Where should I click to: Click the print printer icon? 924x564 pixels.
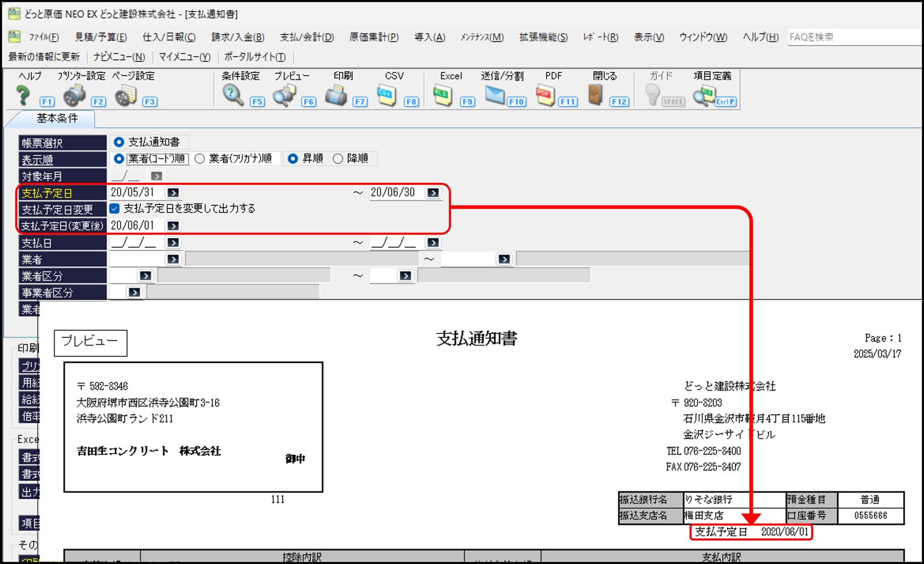pos(336,95)
